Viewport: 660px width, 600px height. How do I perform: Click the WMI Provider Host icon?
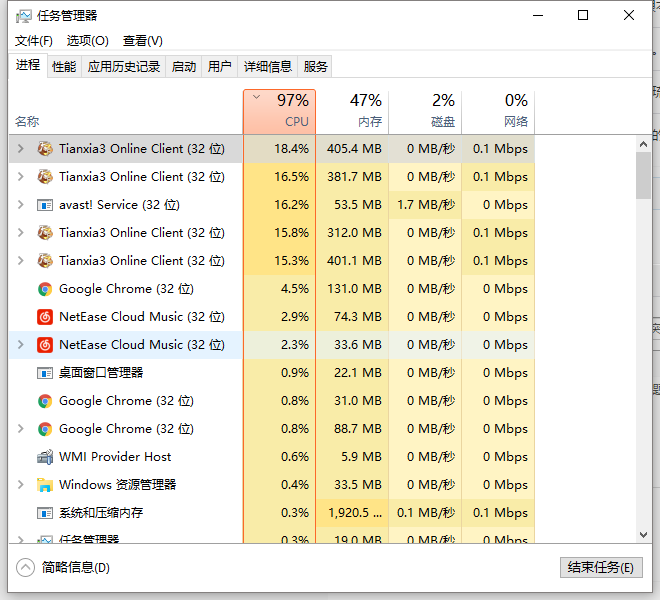tap(45, 457)
